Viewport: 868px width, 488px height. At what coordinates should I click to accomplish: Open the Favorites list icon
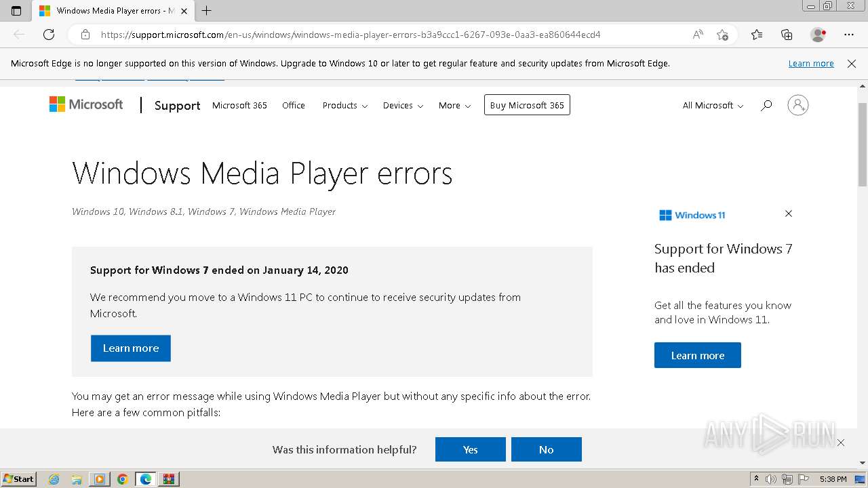pyautogui.click(x=757, y=35)
